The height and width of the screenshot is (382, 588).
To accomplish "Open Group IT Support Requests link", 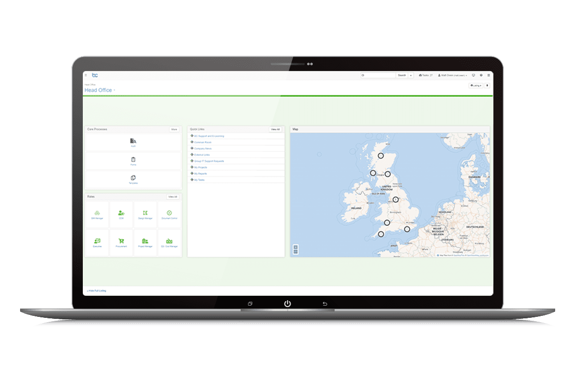I will 209,161.
